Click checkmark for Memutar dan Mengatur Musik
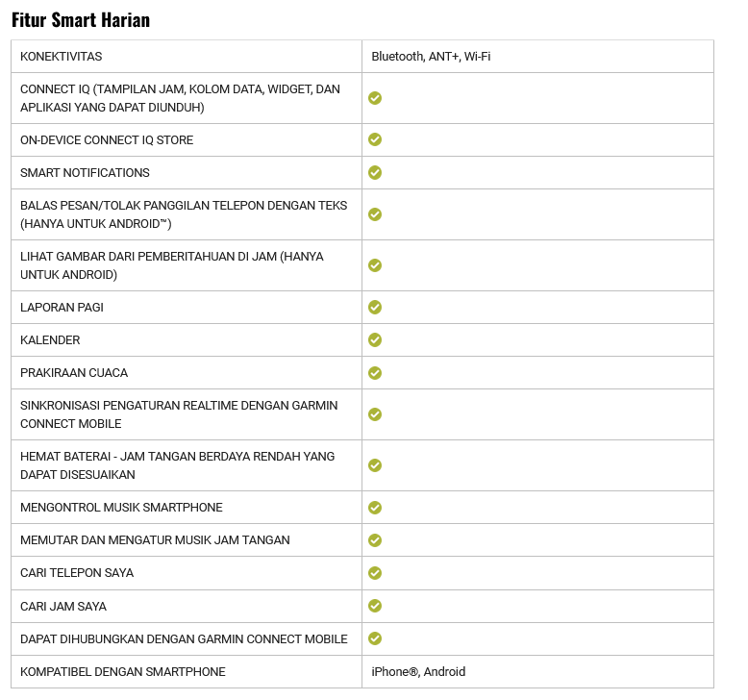This screenshot has height=700, width=748. (x=375, y=540)
